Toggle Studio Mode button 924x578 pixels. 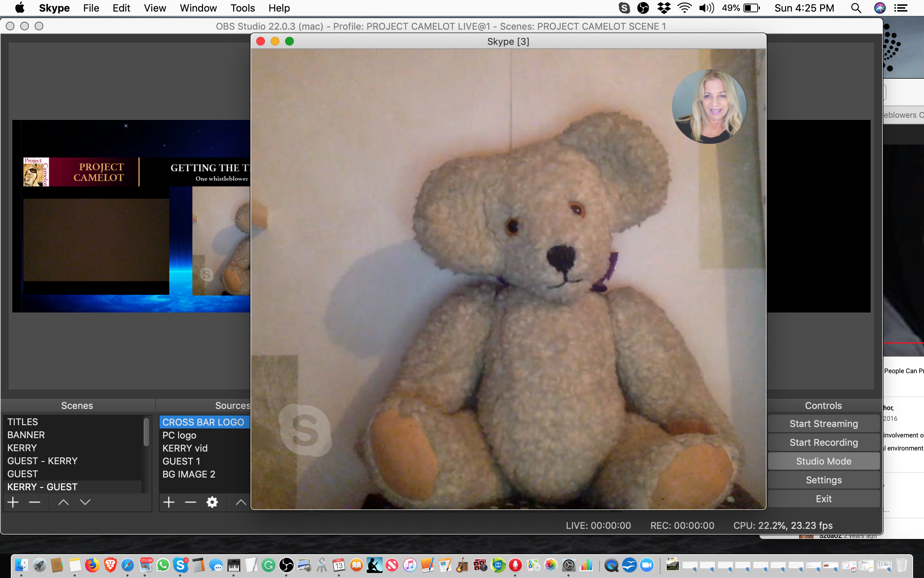click(824, 461)
